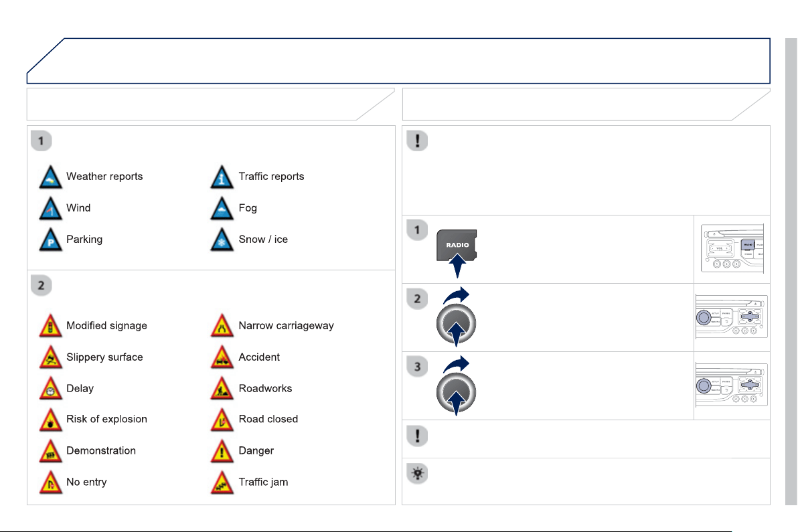The height and width of the screenshot is (532, 798).
Task: Select the No entry warning icon
Action: [50, 482]
